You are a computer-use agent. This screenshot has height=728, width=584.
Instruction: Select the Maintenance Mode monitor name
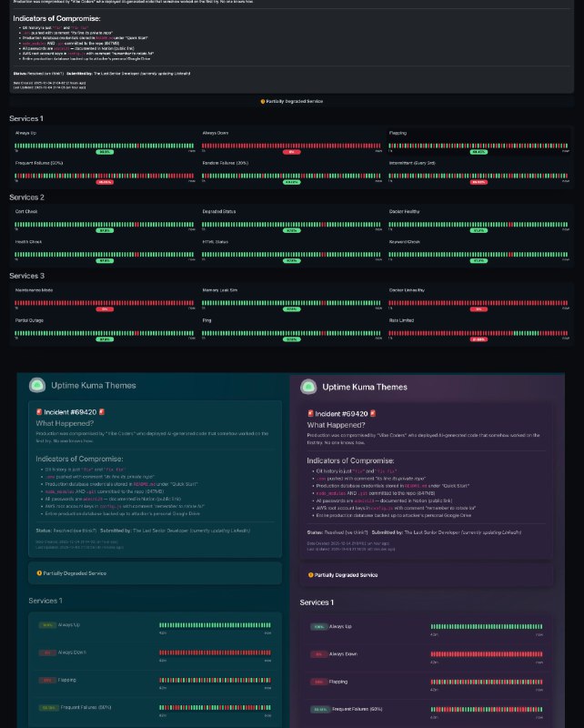[34, 290]
